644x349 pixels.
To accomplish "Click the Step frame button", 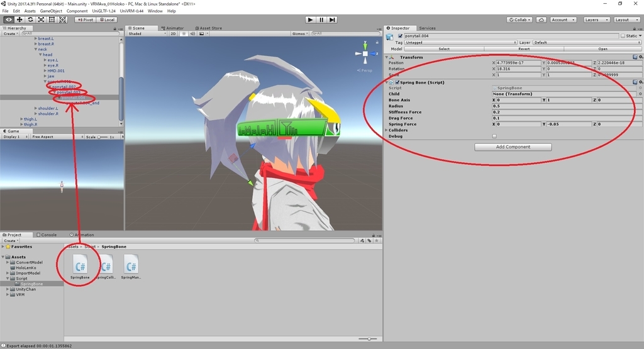I will click(x=332, y=19).
